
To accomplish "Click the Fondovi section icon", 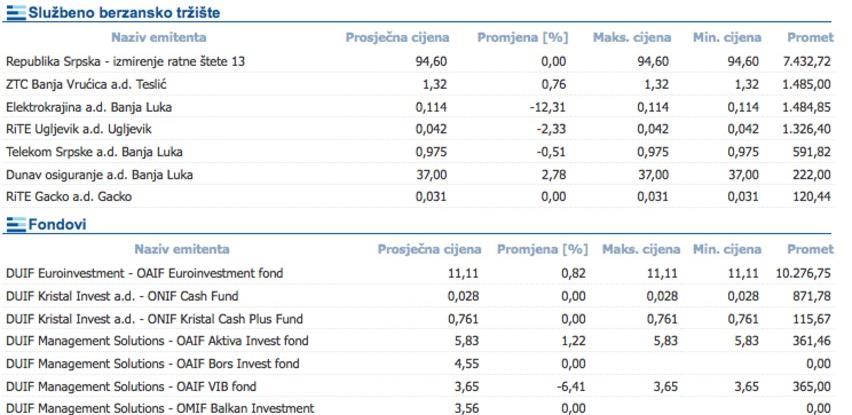I will (14, 224).
